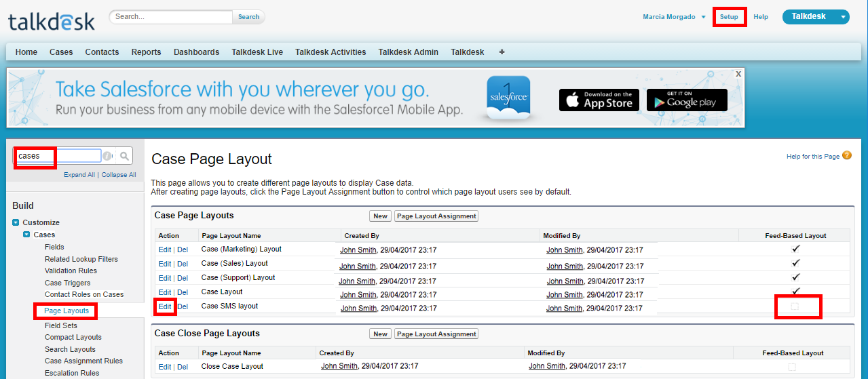
Task: Click the sidebar quick find magnifier icon
Action: (x=124, y=156)
